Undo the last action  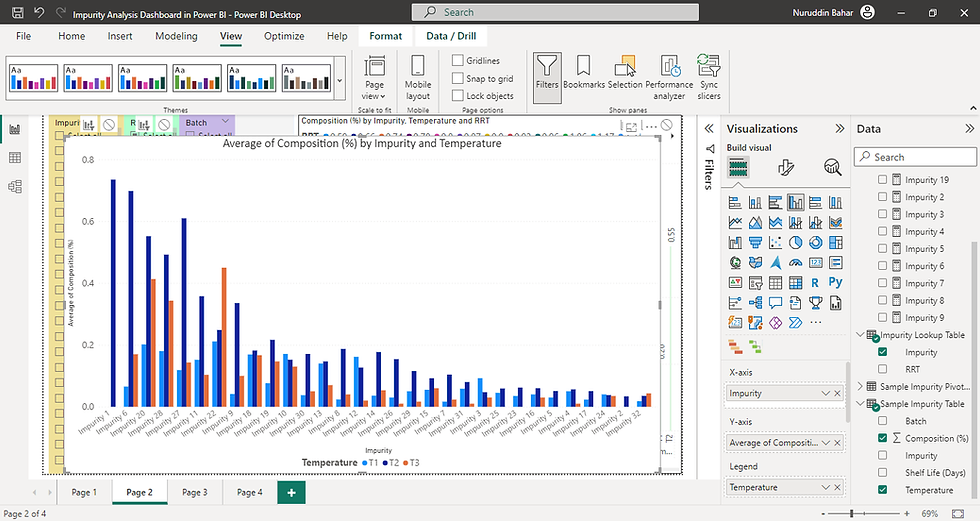39,12
